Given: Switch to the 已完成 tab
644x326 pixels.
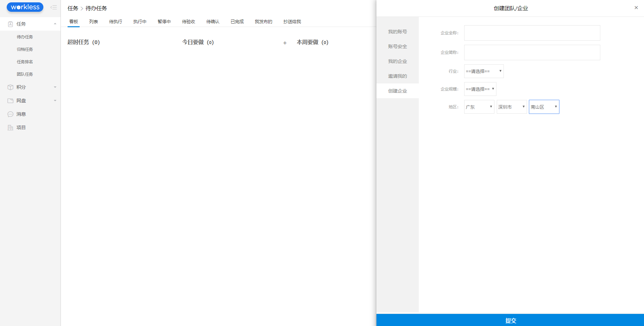Looking at the screenshot, I should point(237,21).
